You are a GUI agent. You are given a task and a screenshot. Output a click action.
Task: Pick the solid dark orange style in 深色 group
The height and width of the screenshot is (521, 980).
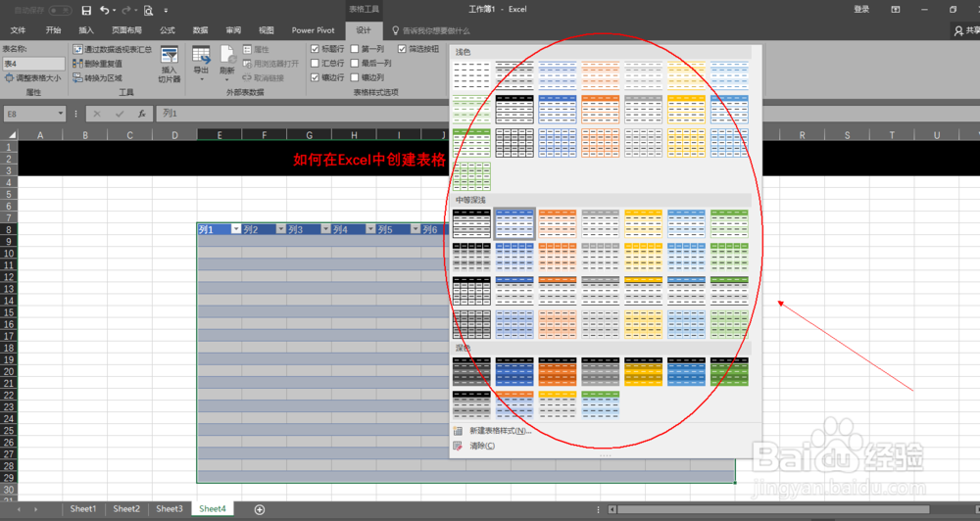tap(558, 371)
